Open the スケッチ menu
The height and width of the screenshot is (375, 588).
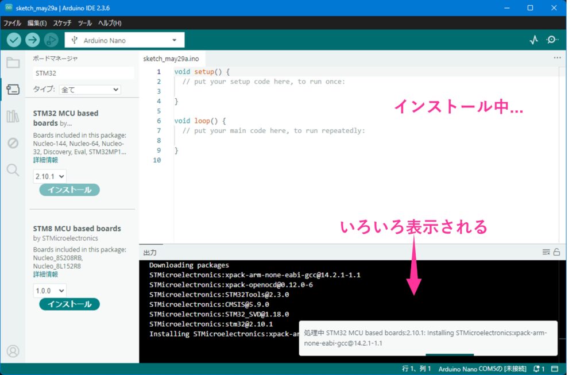62,23
